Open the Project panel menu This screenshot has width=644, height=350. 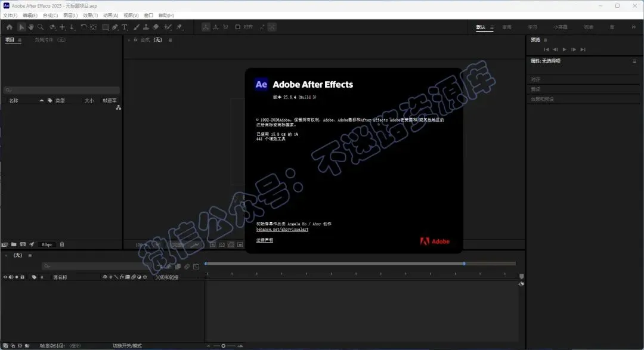tap(20, 40)
